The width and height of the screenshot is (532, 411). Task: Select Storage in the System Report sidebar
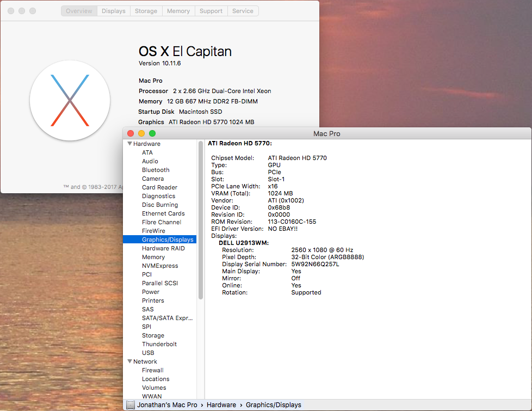pos(153,335)
